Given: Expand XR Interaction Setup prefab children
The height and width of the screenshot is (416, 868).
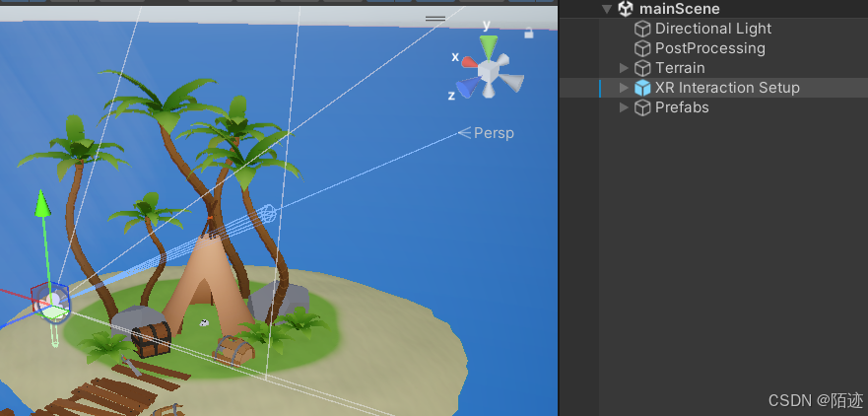Looking at the screenshot, I should [624, 88].
